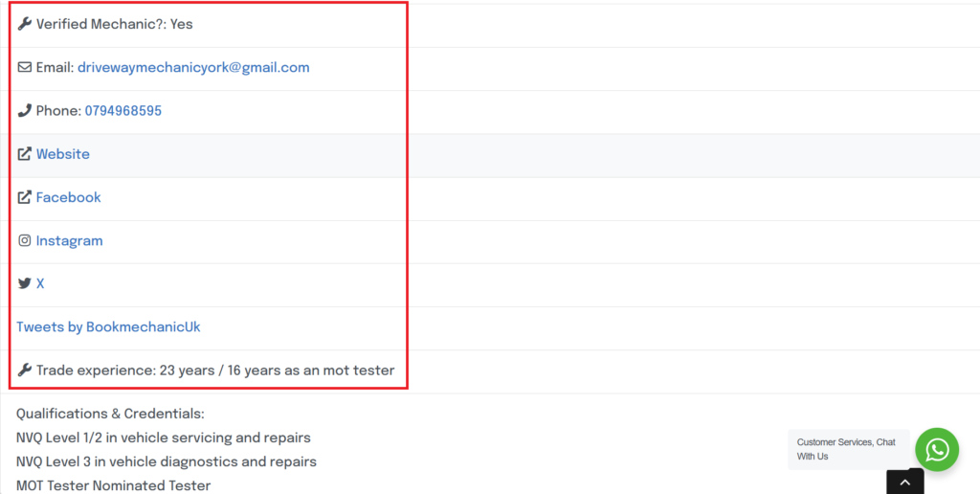Image resolution: width=980 pixels, height=494 pixels.
Task: Call the phone number 0794968595
Action: tap(122, 111)
